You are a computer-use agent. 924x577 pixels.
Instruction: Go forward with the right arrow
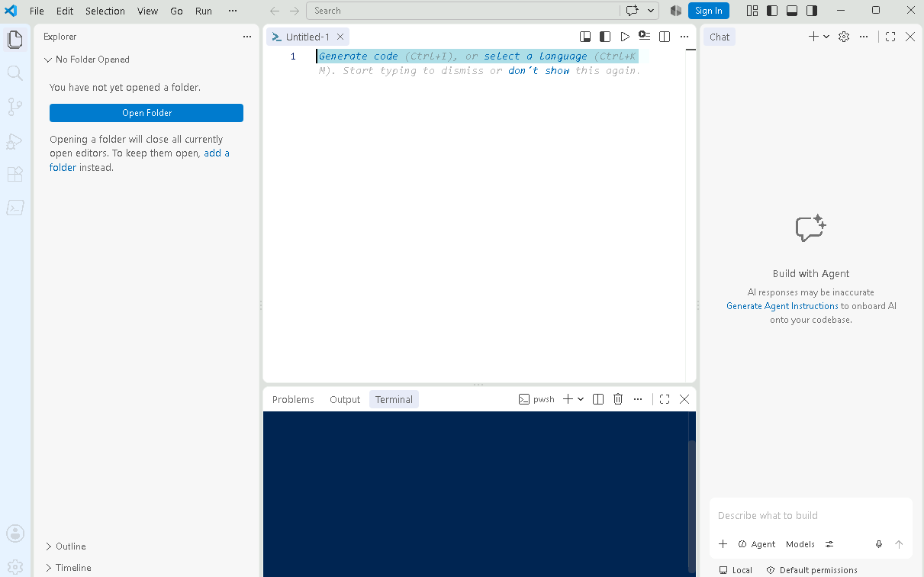(x=295, y=11)
